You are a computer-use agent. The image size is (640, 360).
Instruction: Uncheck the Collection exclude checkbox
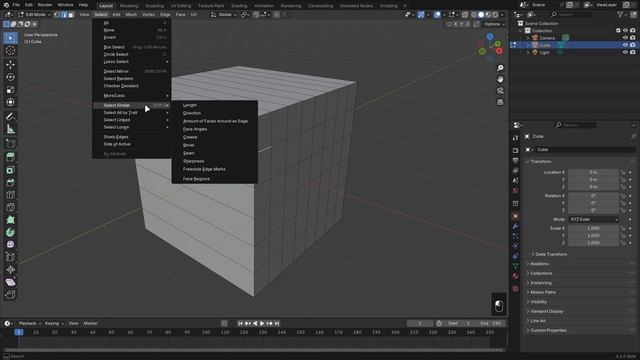point(618,31)
